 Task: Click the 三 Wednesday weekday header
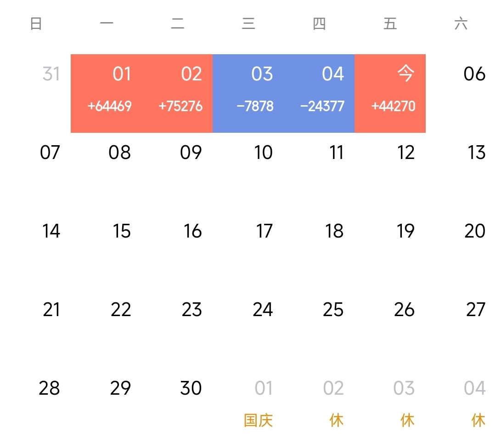click(248, 23)
